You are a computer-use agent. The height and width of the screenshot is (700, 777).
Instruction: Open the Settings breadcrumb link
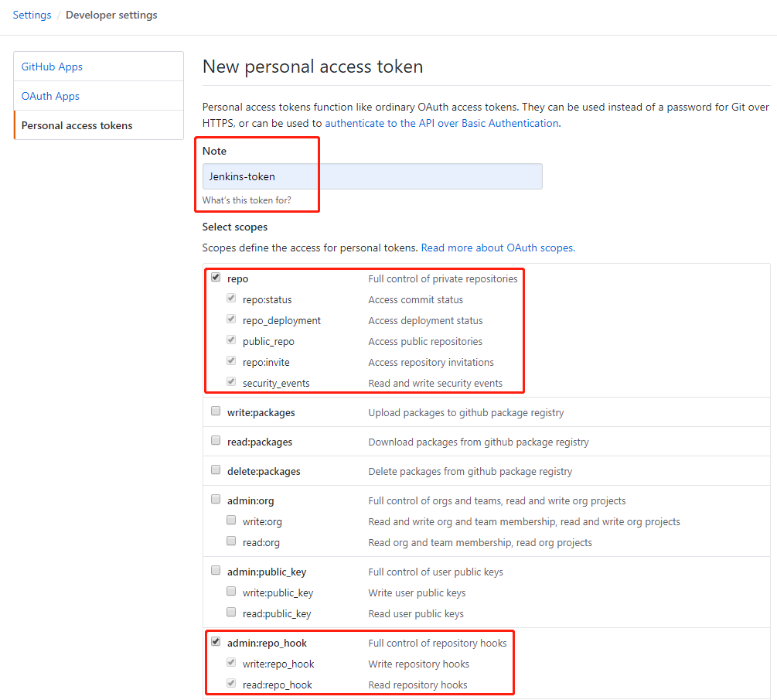point(32,15)
